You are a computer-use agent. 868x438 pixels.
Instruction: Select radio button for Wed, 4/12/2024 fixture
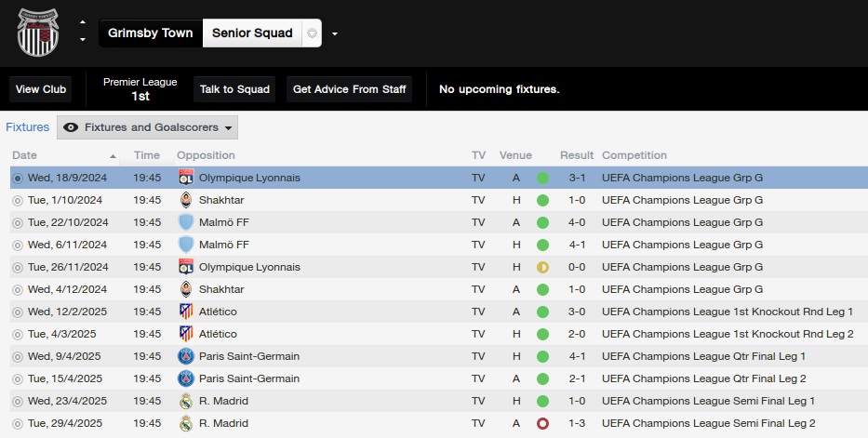point(18,290)
